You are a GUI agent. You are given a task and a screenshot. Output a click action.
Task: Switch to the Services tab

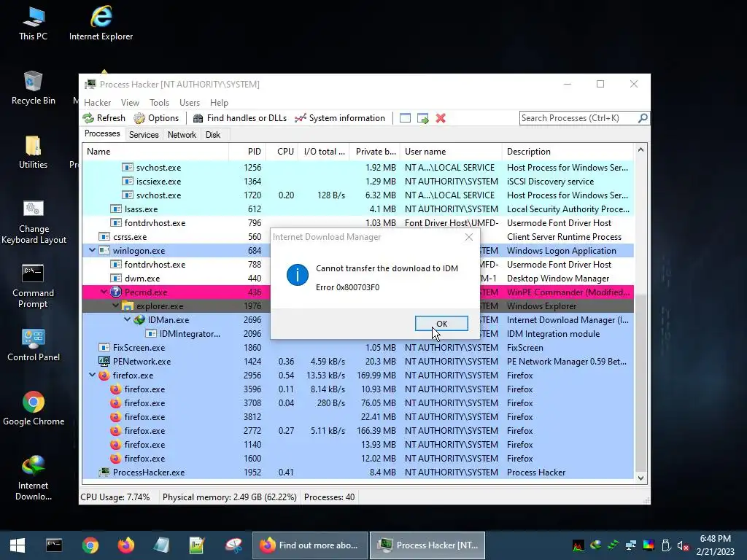[x=144, y=135]
